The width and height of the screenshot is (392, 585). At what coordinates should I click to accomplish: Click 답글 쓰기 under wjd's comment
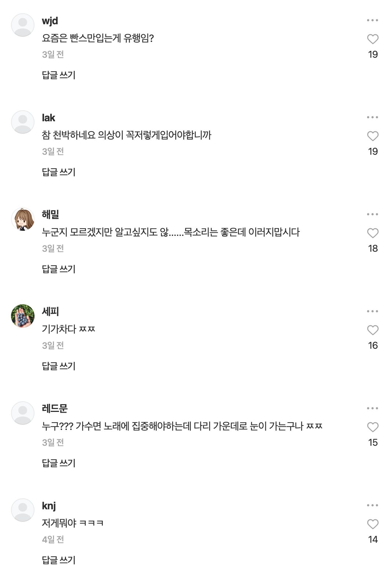click(59, 75)
